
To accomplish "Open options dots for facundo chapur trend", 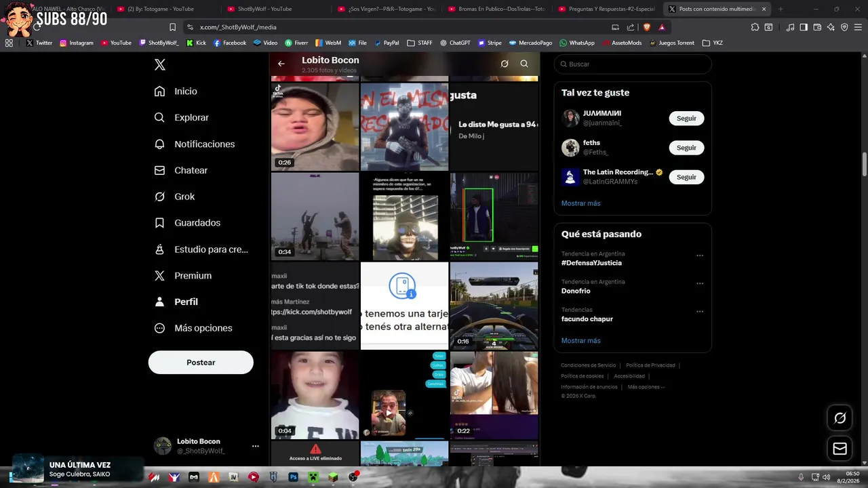I will pos(700,312).
